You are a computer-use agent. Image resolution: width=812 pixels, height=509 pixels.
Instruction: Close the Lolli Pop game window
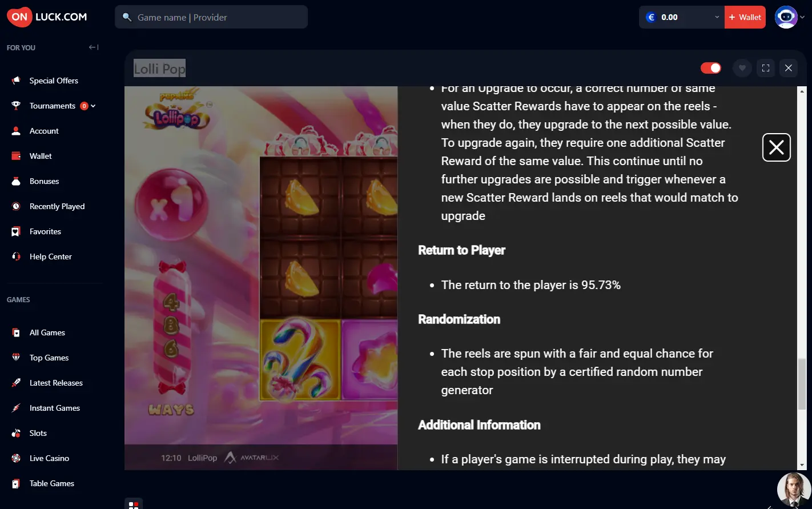pyautogui.click(x=788, y=68)
